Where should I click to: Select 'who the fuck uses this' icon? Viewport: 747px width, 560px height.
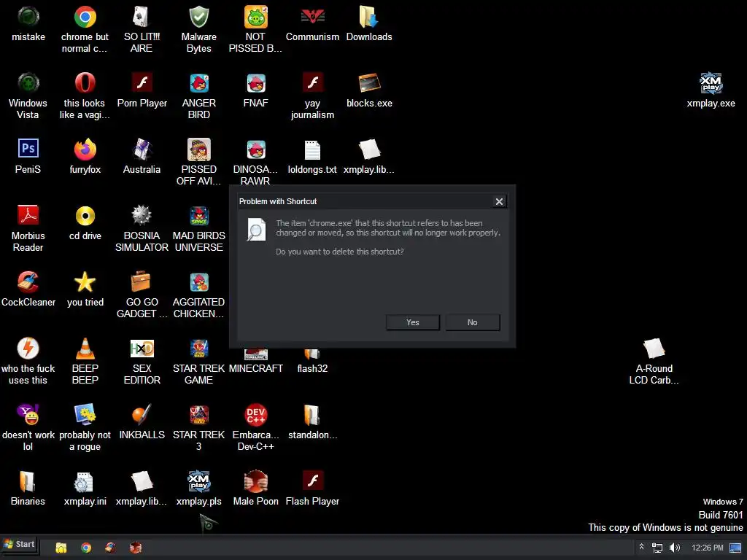coord(28,361)
